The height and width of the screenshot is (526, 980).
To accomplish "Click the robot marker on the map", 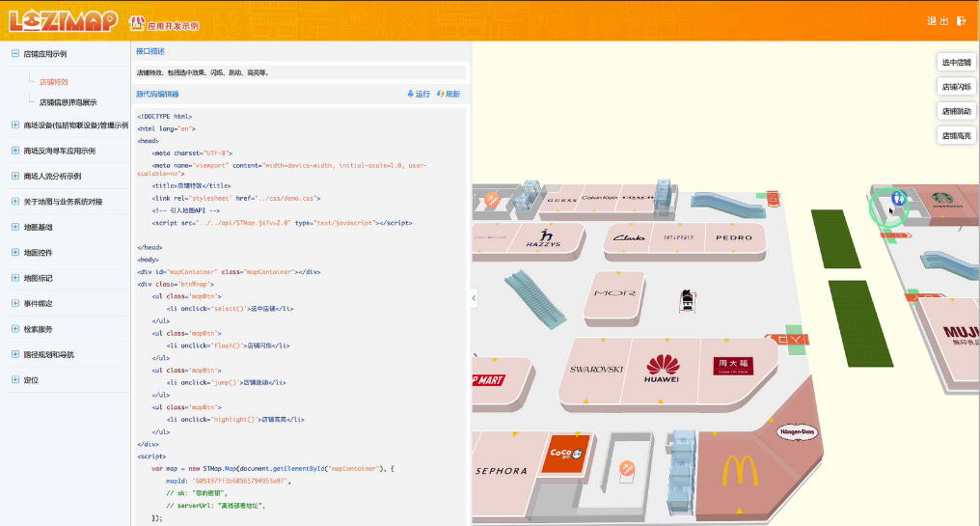I will click(687, 300).
